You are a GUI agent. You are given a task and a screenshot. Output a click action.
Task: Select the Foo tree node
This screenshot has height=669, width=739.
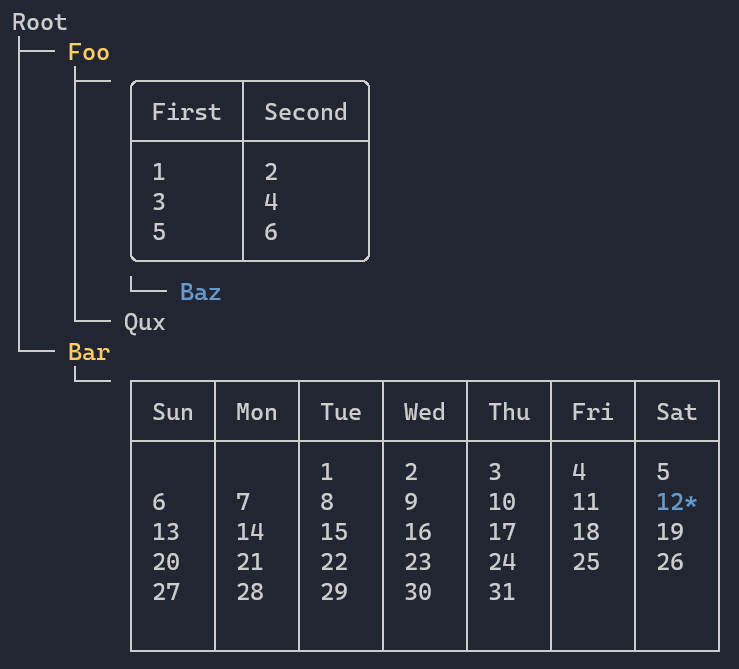(x=88, y=52)
